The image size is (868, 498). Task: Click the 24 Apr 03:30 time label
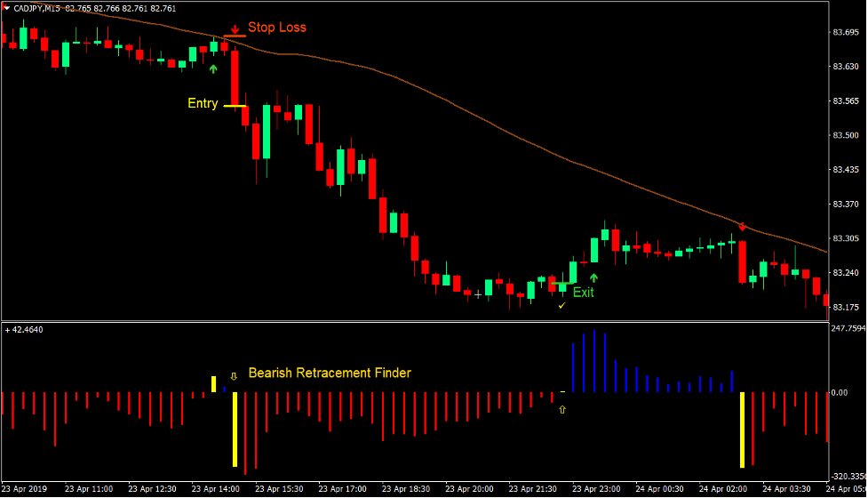[x=786, y=489]
